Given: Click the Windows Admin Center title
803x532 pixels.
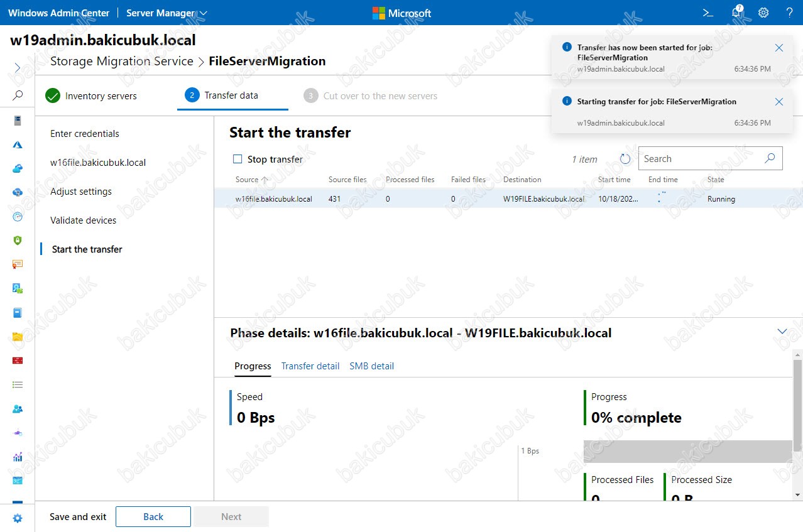Looking at the screenshot, I should pos(59,13).
